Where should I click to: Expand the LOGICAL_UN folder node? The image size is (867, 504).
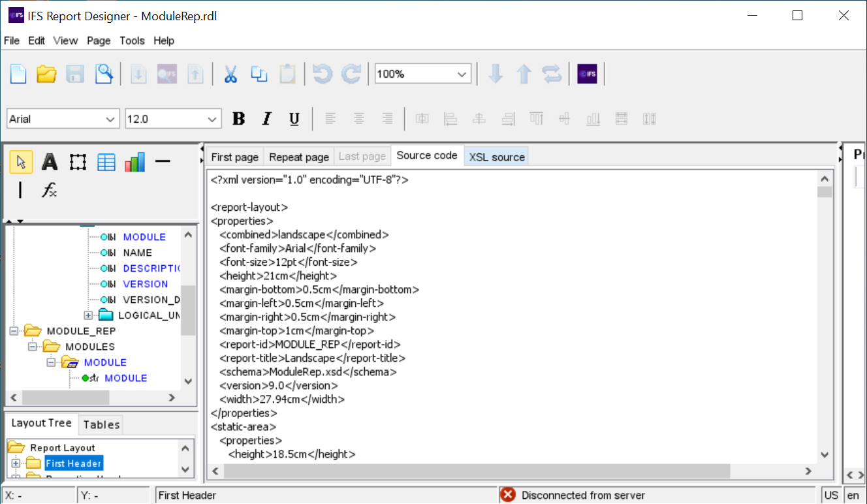[88, 315]
